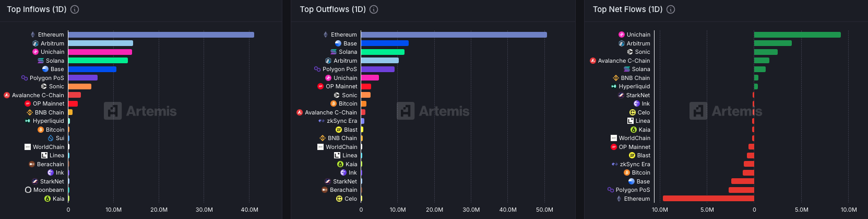Click the info icon next to Top Net Flows (1D)
The width and height of the screenshot is (868, 219).
point(671,9)
